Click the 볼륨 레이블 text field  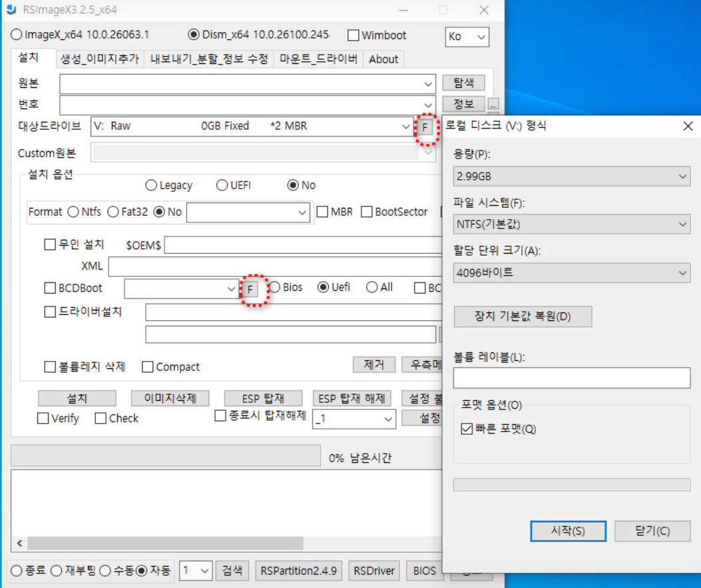point(571,378)
